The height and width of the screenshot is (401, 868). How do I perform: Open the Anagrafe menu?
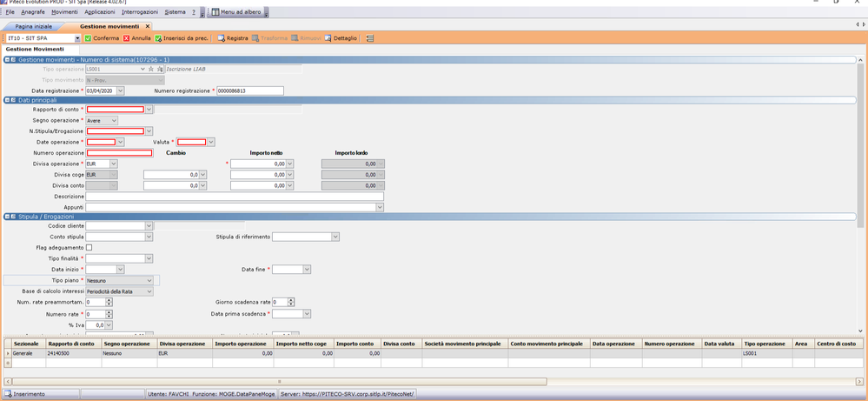(33, 11)
